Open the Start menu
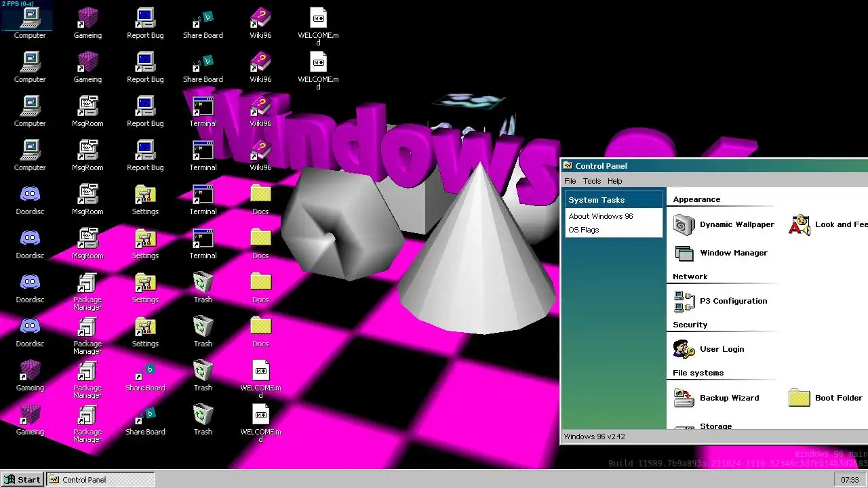Screen dimensions: 868x488 (x=22, y=479)
